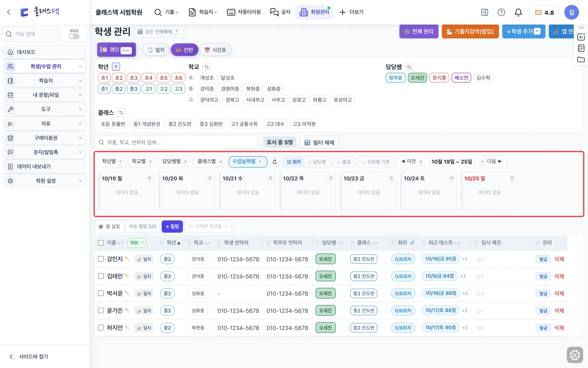Tick the checkbox for 강민지

(101, 259)
